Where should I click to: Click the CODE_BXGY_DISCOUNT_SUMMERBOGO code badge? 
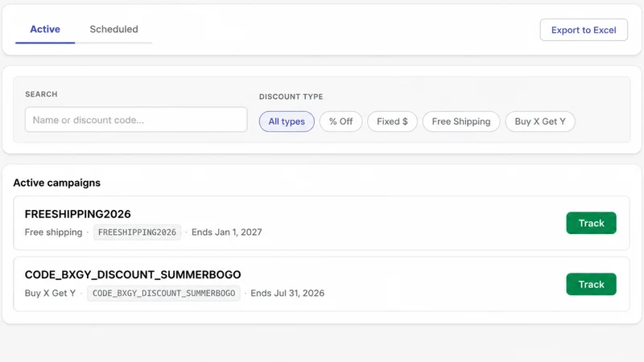164,294
